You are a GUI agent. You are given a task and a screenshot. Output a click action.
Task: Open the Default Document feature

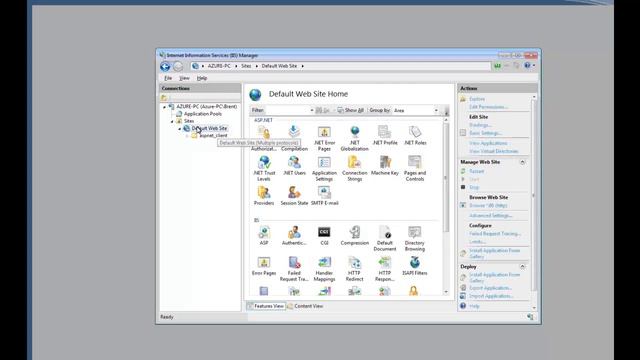pos(384,238)
